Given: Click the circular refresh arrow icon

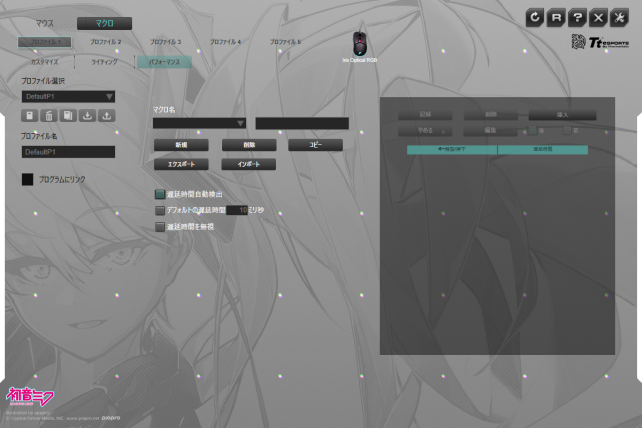Looking at the screenshot, I should [535, 18].
